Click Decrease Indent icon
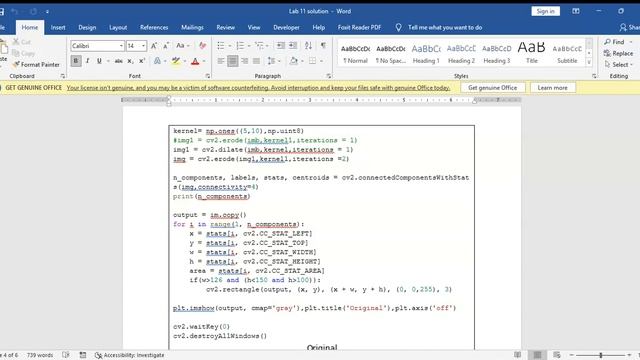The height and width of the screenshot is (360, 640). point(280,46)
